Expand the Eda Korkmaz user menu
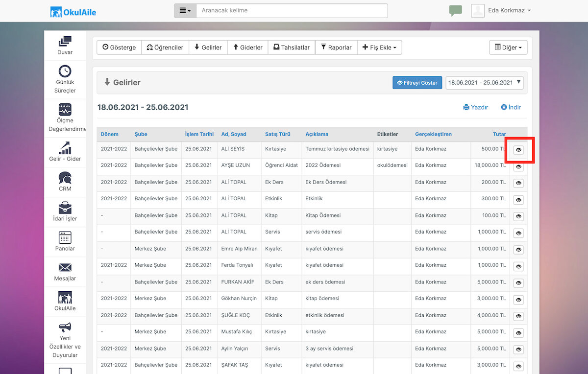Screen dimensions: 588x374 pos(510,11)
